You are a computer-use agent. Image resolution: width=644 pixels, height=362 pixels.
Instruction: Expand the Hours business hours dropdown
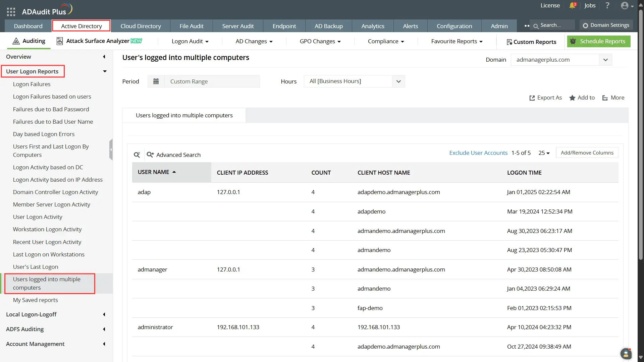(x=398, y=81)
